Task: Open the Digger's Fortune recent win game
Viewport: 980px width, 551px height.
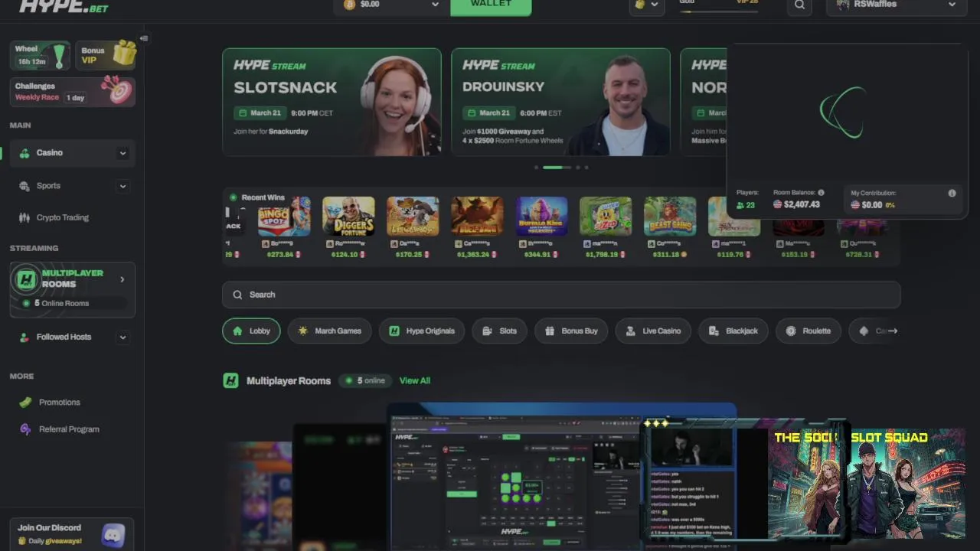Action: (x=348, y=216)
